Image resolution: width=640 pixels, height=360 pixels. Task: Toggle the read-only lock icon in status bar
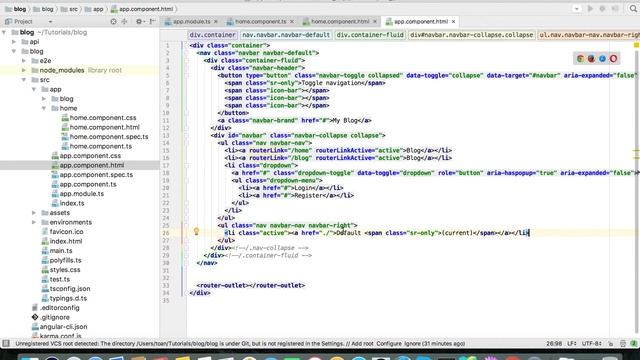611,344
